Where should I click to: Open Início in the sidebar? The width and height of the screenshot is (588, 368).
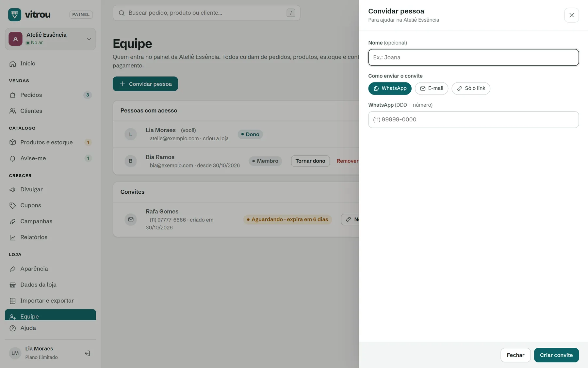click(x=50, y=63)
